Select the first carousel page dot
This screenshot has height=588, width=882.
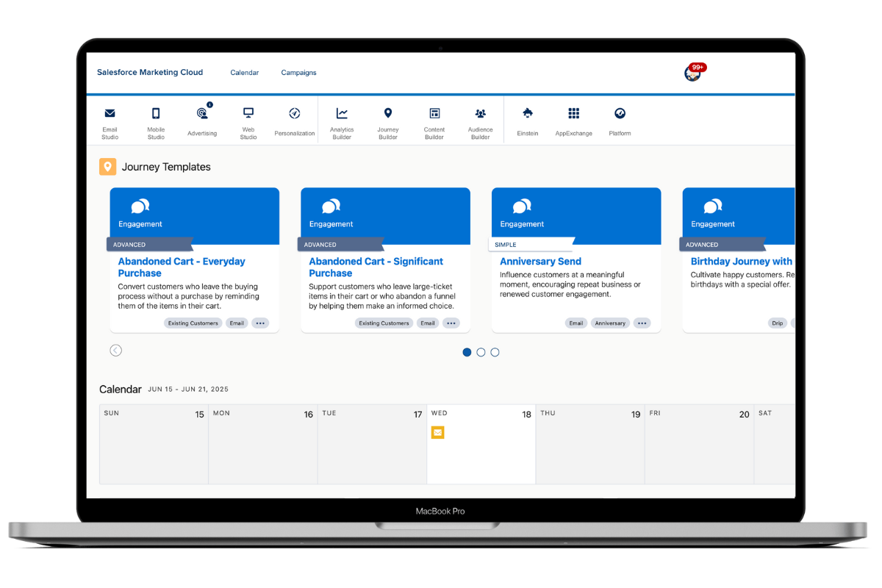(x=467, y=352)
